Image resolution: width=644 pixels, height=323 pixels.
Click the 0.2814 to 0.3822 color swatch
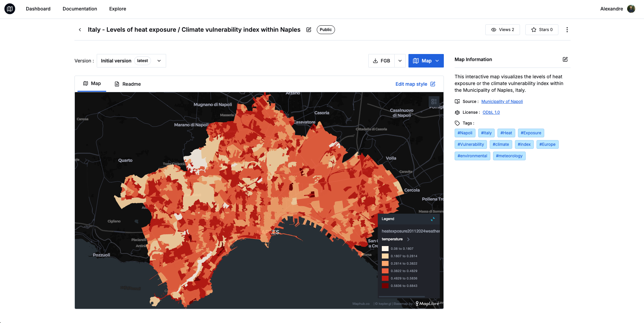(x=385, y=264)
